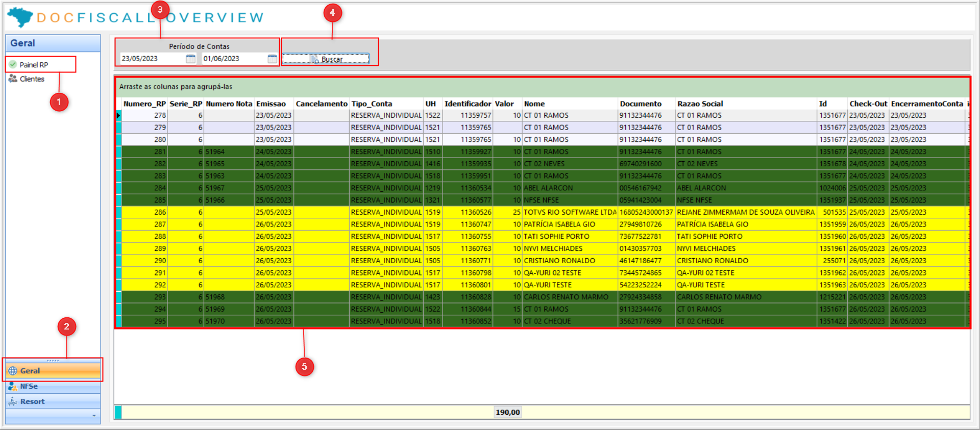
Task: Click Numero Nota cell 51965
Action: (x=229, y=164)
